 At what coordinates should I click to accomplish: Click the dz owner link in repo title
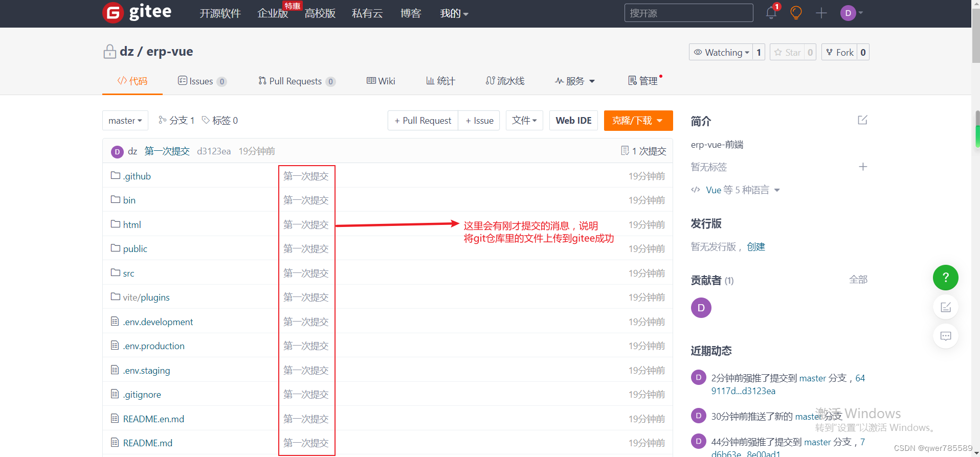pyautogui.click(x=127, y=52)
